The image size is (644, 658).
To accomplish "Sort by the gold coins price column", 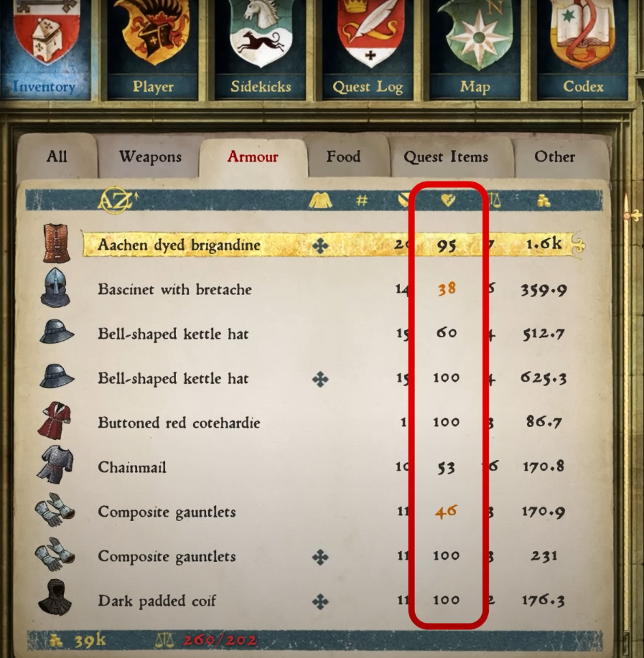I will point(543,201).
